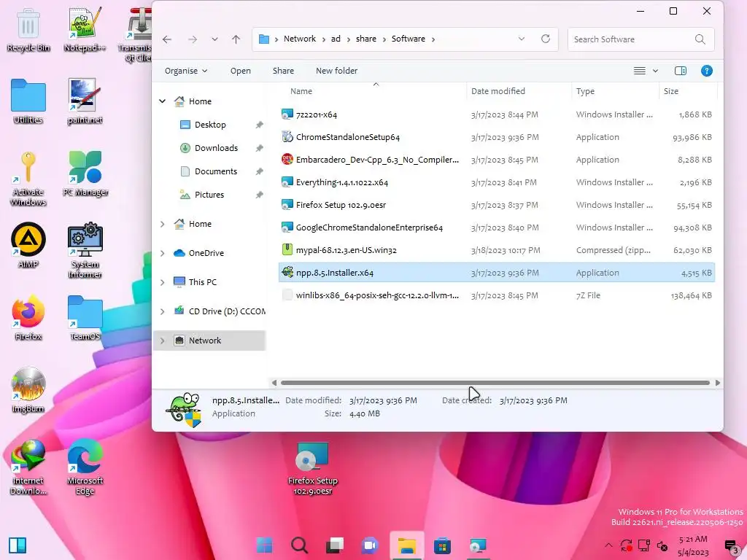747x560 pixels.
Task: Launch Microsoft Edge desktop shortcut
Action: [x=85, y=467]
